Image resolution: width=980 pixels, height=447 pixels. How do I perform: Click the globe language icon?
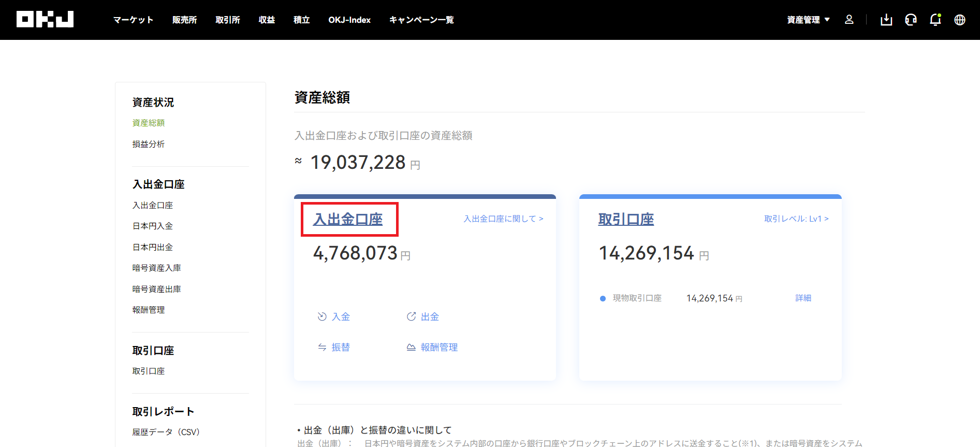pyautogui.click(x=960, y=20)
